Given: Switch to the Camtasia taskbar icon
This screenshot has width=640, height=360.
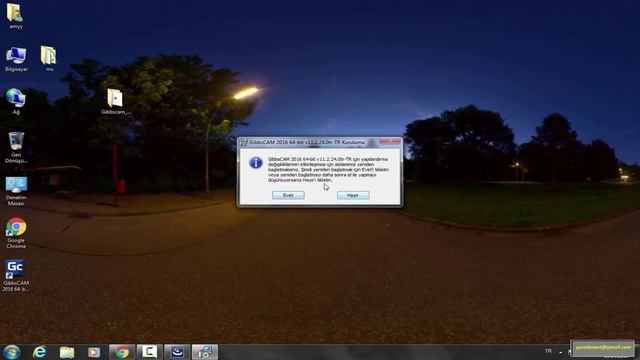Looking at the screenshot, I should click(x=149, y=352).
